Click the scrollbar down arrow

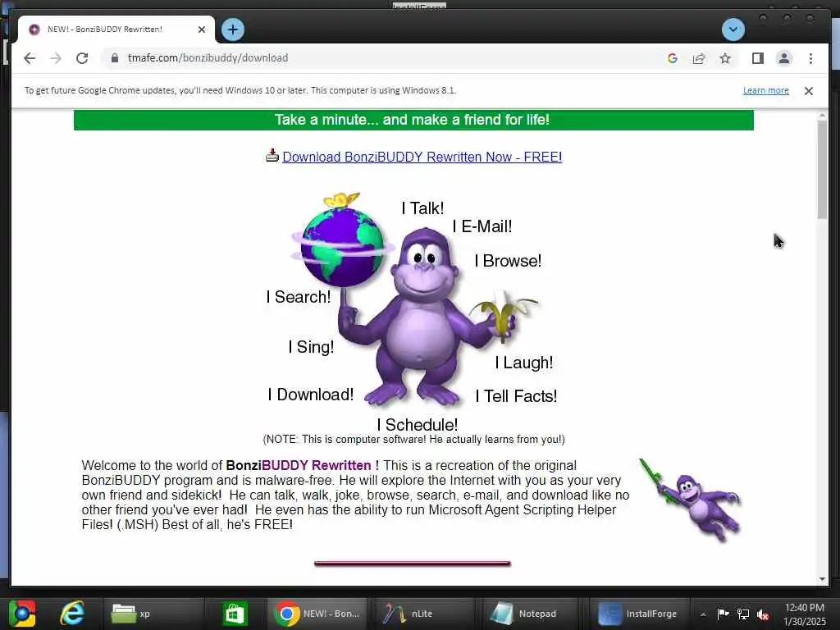(x=822, y=579)
